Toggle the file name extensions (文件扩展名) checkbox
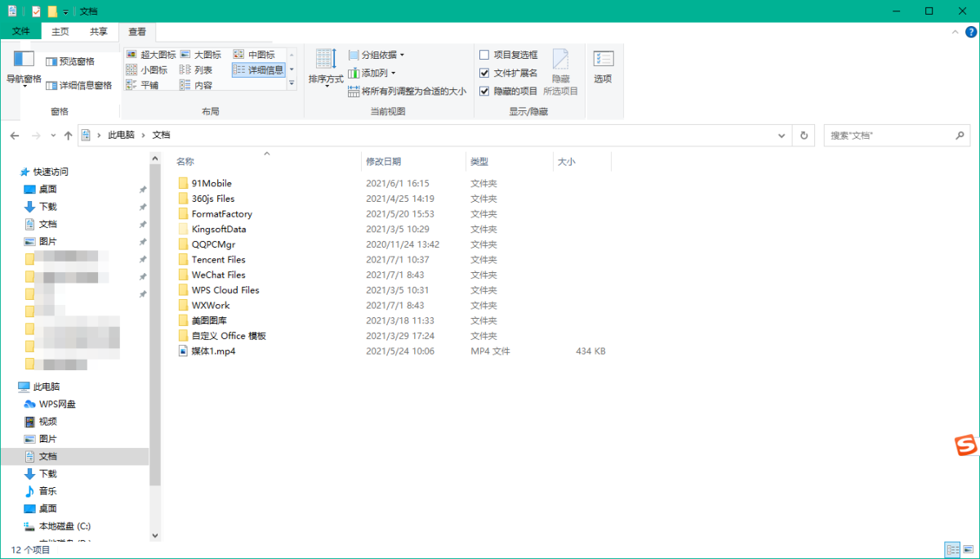980x559 pixels. 484,73
